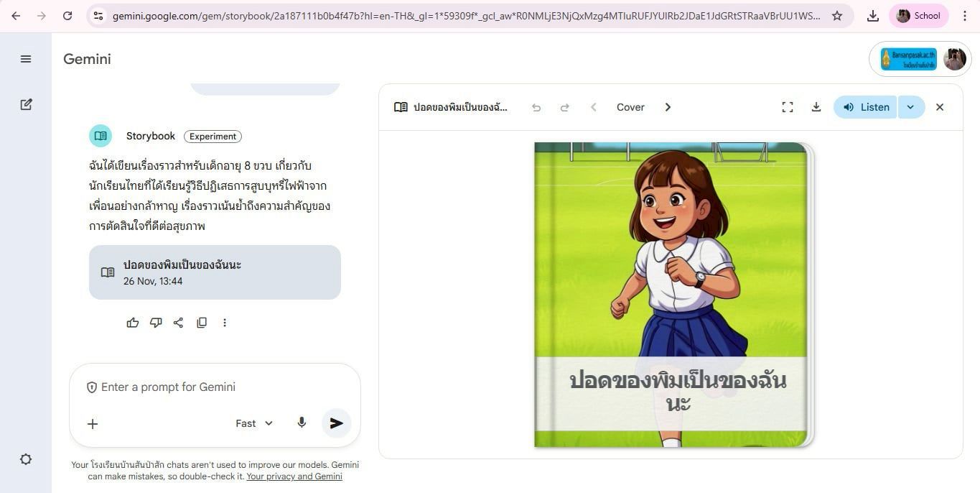Bookmark this page with the star icon
The width and height of the screenshot is (980, 493).
tap(837, 16)
